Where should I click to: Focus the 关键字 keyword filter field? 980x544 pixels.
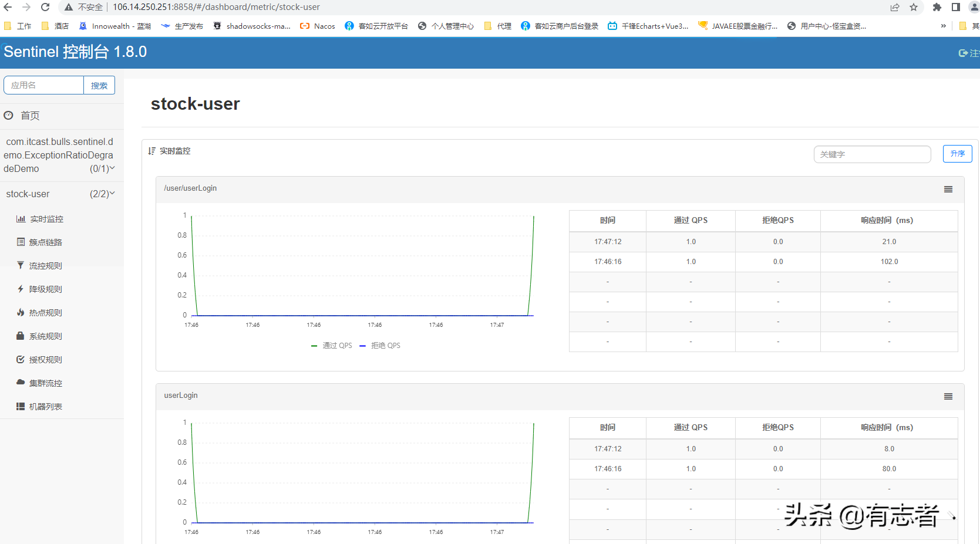click(x=872, y=154)
